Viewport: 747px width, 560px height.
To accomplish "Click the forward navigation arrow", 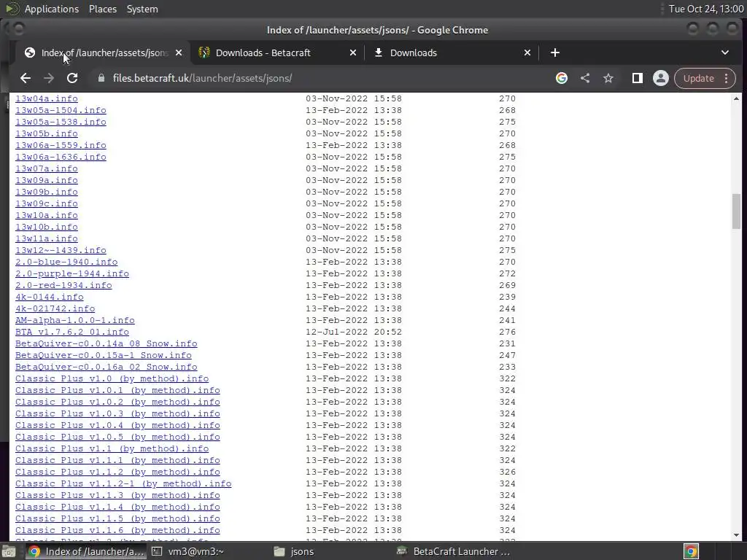I will point(49,78).
